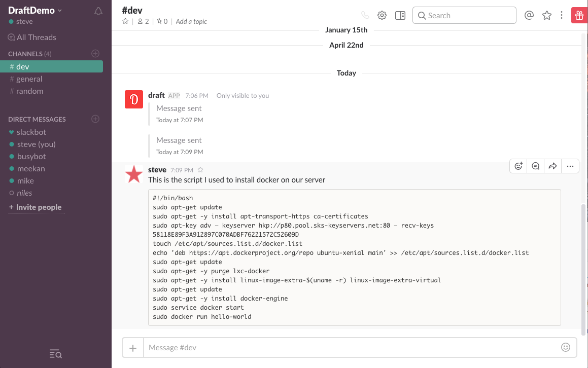Click Add a topic in header
588x368 pixels.
click(191, 21)
